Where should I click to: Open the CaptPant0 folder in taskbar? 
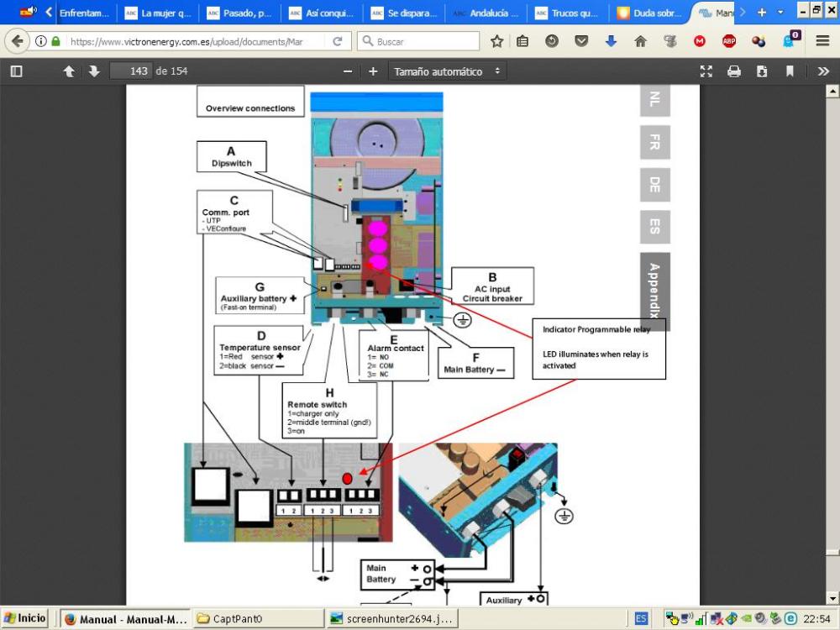(x=258, y=619)
